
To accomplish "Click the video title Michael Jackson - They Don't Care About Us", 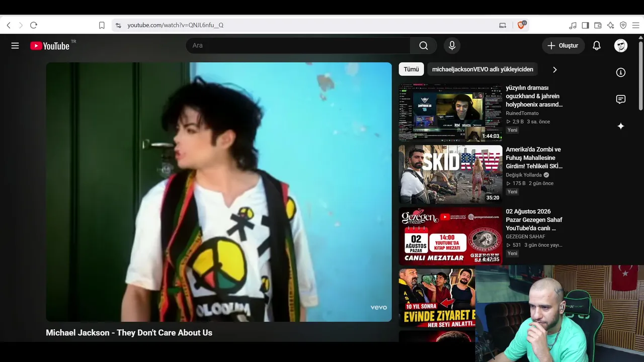I will pos(129,333).
